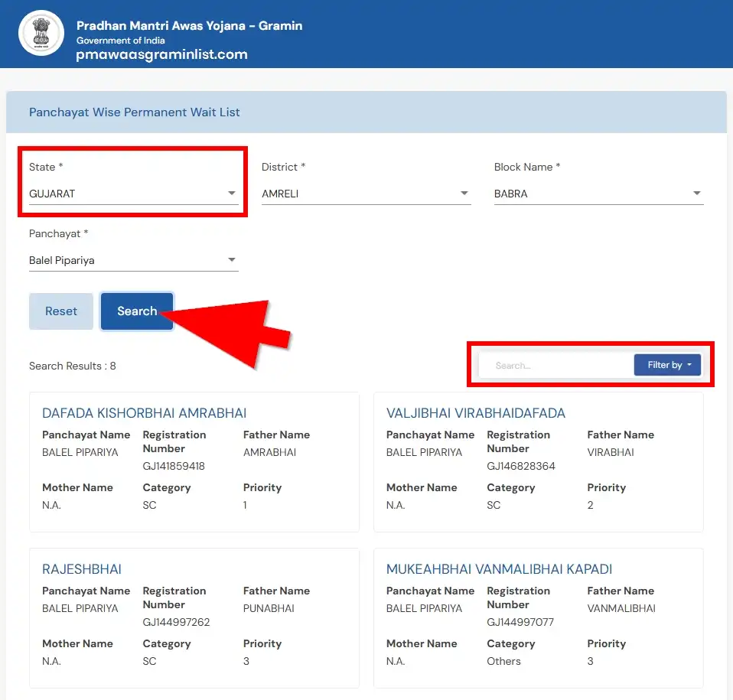This screenshot has height=700, width=733.
Task: Select the Panchayat Wise Permanent Wait List heading
Action: point(134,112)
